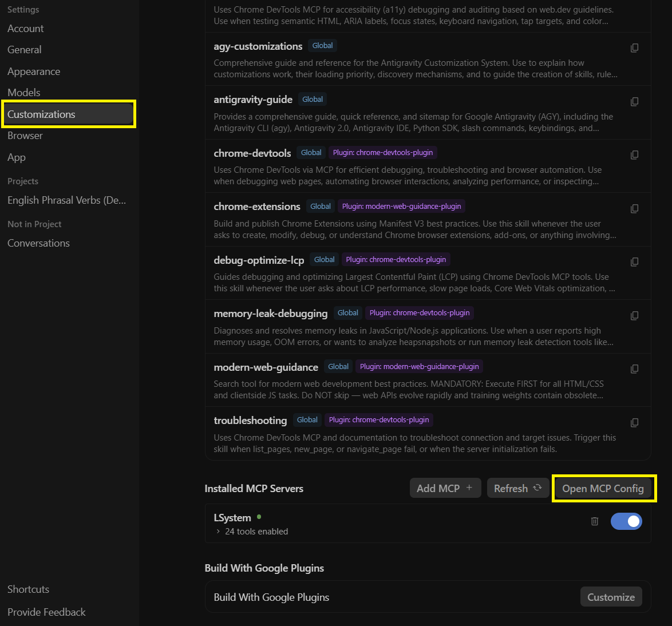
Task: Click Global tag on agy-customizations
Action: point(322,45)
